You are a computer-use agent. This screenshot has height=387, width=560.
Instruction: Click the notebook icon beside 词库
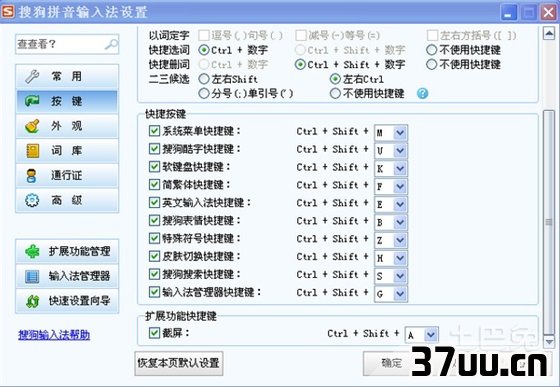32,151
